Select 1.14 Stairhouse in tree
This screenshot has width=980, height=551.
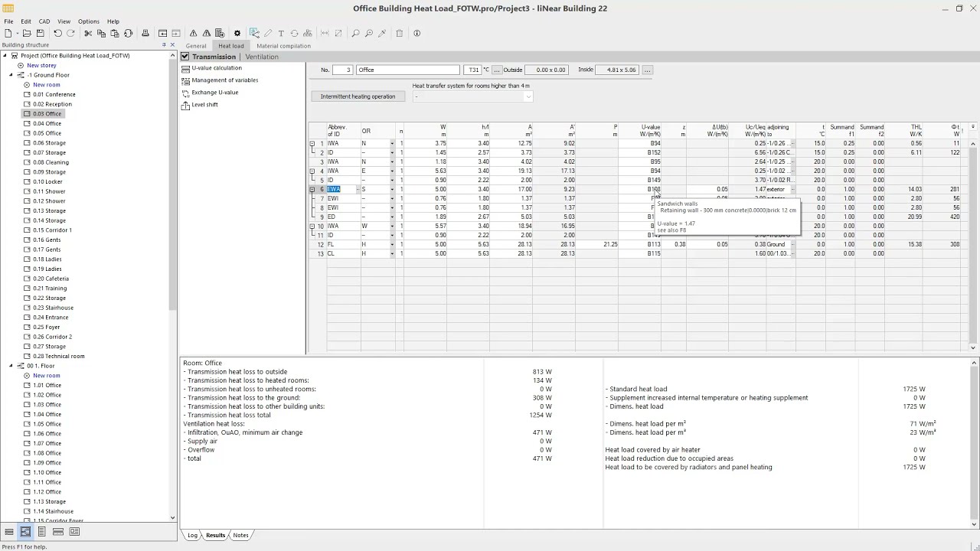tap(53, 511)
